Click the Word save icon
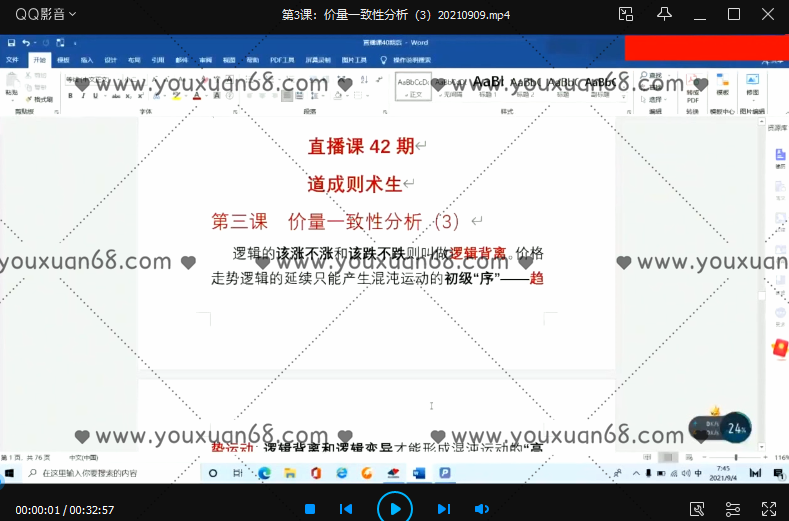 tap(11, 43)
